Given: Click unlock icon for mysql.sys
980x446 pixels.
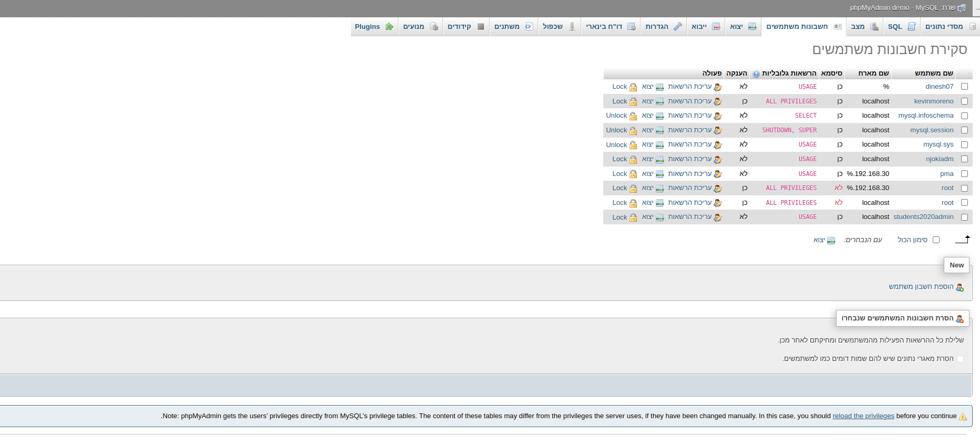Looking at the screenshot, I should [633, 145].
